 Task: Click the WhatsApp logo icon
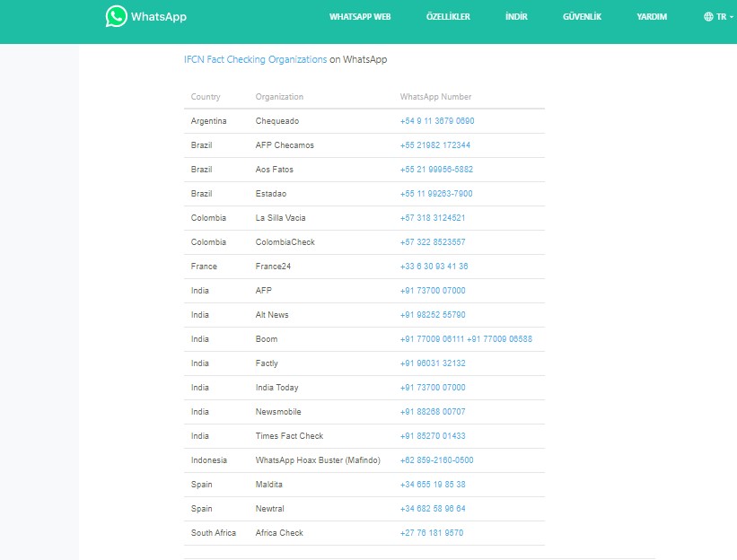tap(116, 16)
